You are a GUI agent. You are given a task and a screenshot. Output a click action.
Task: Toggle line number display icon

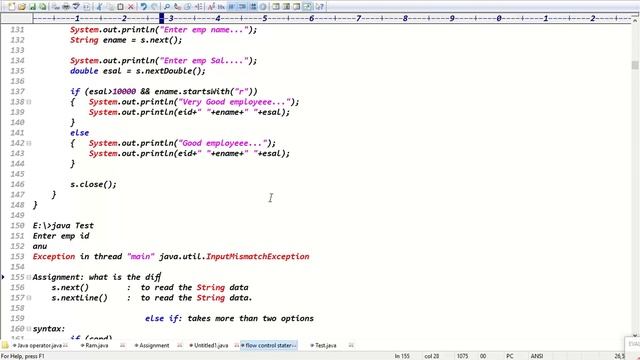tap(253, 7)
